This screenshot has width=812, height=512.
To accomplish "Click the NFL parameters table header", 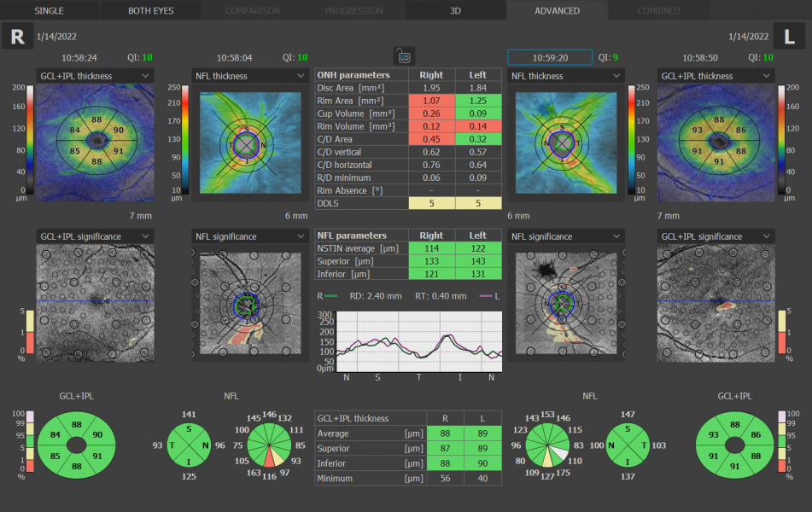I will 352,236.
